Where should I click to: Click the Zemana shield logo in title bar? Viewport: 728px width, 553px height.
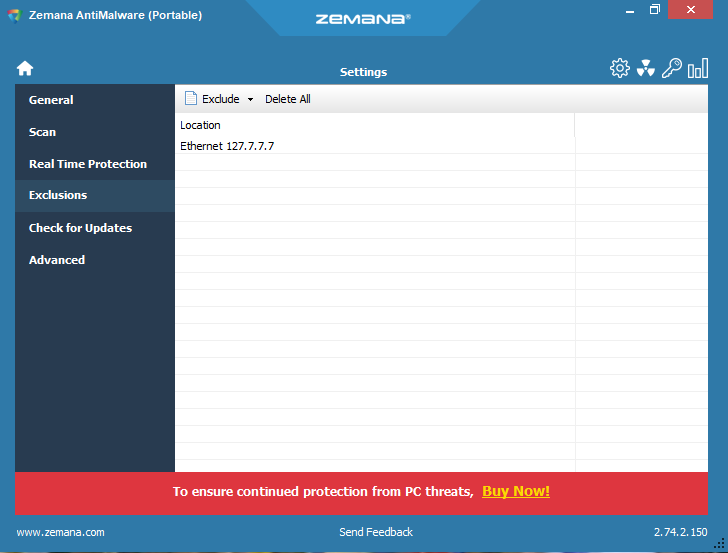click(15, 15)
